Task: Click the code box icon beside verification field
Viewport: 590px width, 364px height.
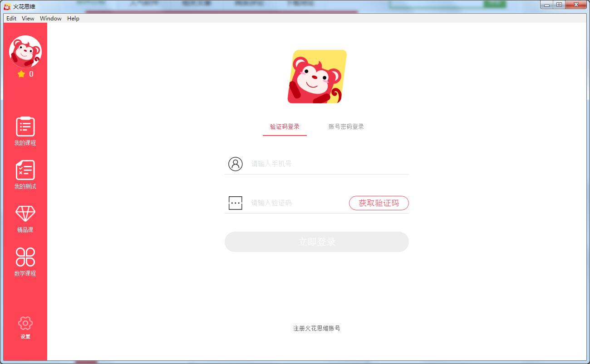Action: pyautogui.click(x=235, y=203)
